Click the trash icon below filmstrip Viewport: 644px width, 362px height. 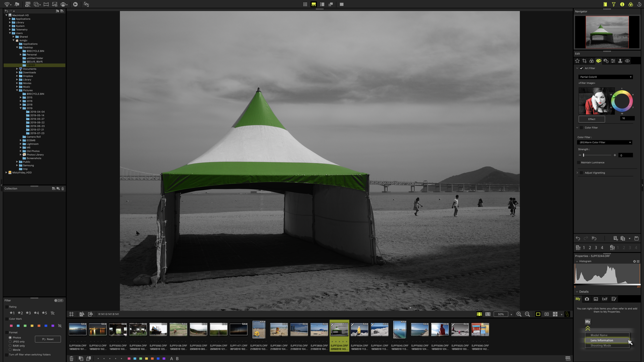click(x=71, y=359)
